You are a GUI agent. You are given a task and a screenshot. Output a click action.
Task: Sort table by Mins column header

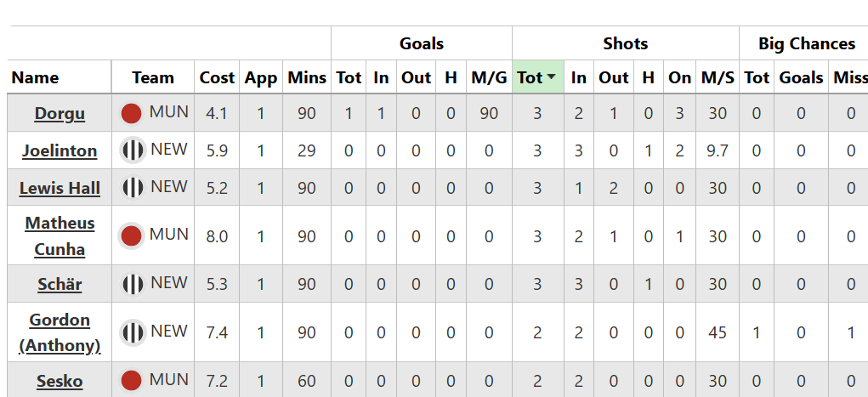[307, 77]
